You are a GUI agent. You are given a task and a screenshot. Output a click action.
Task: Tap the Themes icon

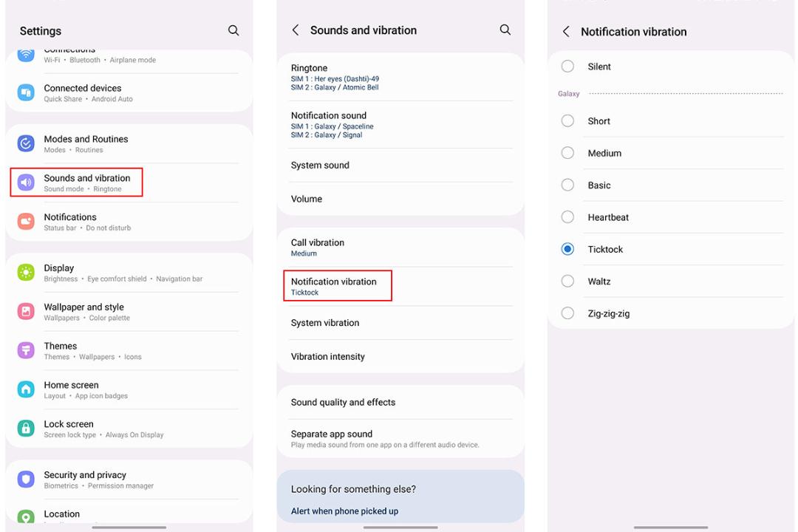[x=26, y=350]
